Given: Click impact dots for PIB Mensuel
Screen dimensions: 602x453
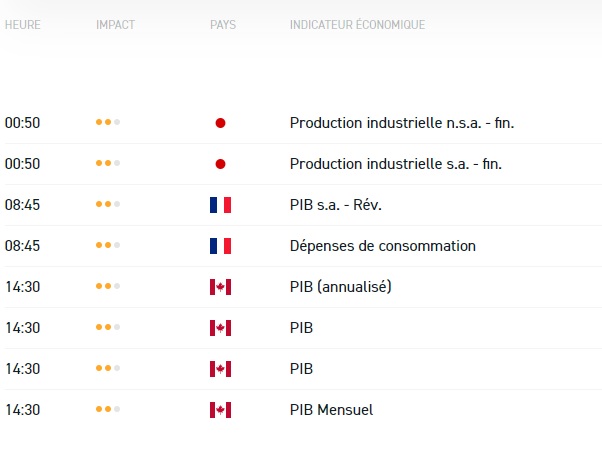Looking at the screenshot, I should point(107,410).
